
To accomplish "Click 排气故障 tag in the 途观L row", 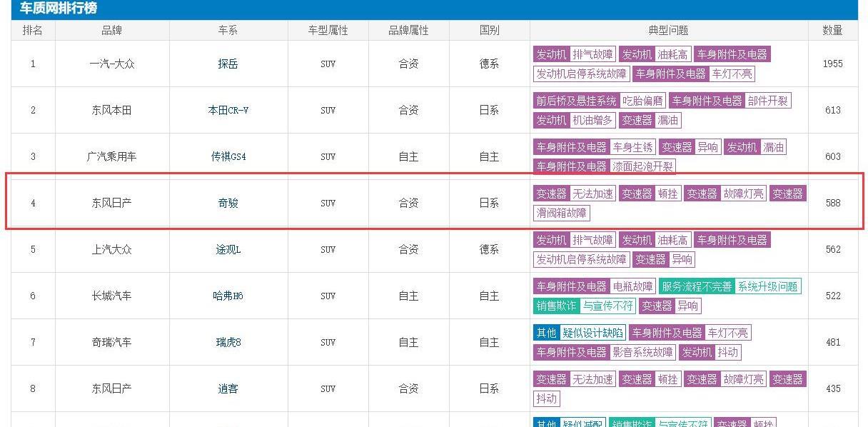I will (x=592, y=240).
